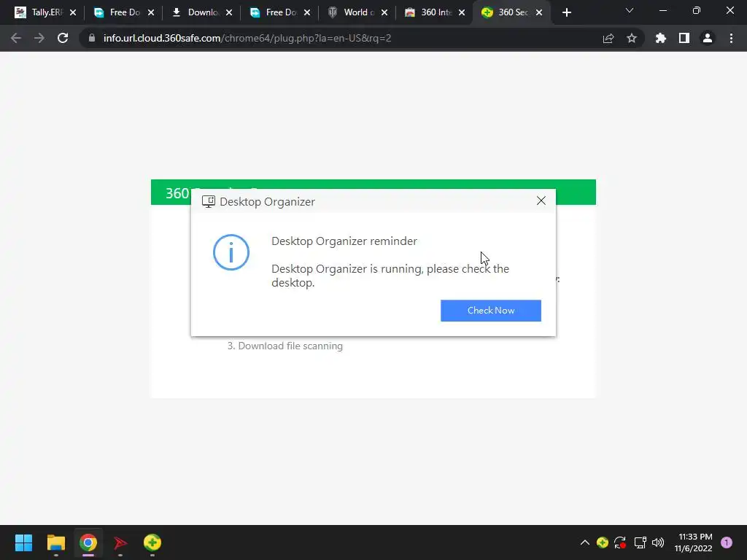This screenshot has height=560, width=747.
Task: Close the active 360 Security tab
Action: coord(539,13)
